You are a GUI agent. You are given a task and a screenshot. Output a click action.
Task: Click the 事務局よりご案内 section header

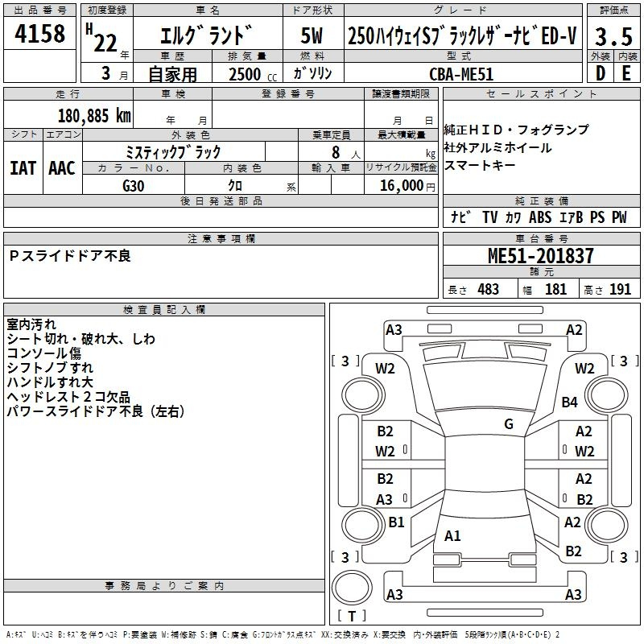164,586
